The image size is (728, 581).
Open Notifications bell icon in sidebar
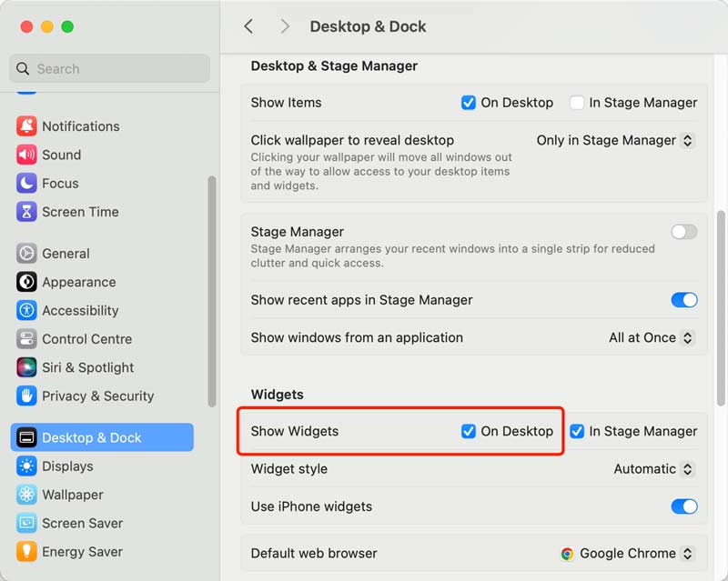26,126
